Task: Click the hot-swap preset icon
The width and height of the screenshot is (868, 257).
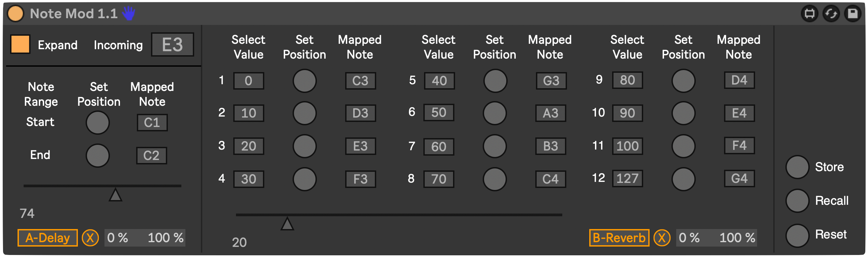Action: [831, 14]
